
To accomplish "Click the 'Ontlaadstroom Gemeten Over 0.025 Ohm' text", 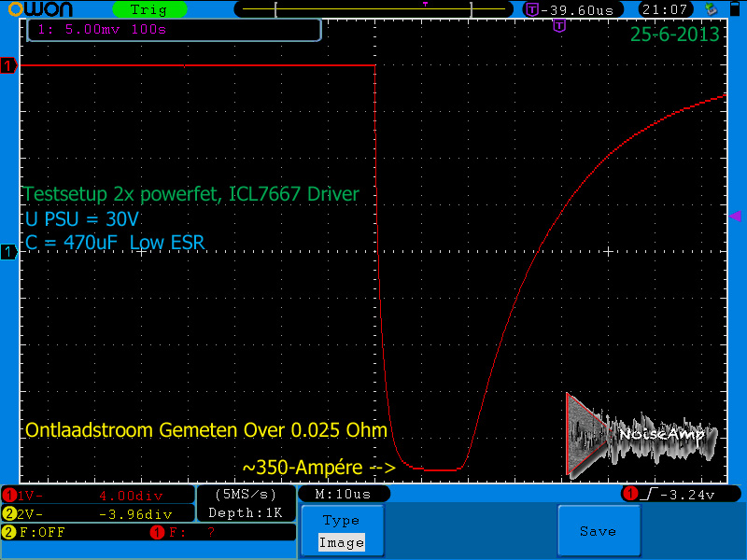I will pyautogui.click(x=206, y=430).
